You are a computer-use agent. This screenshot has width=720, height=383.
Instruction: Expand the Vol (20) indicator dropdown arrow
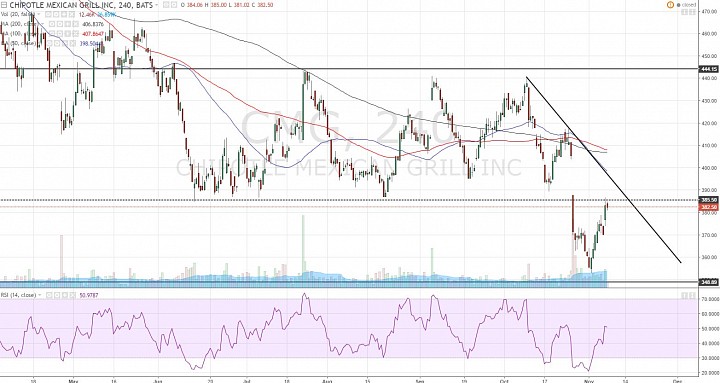click(38, 14)
